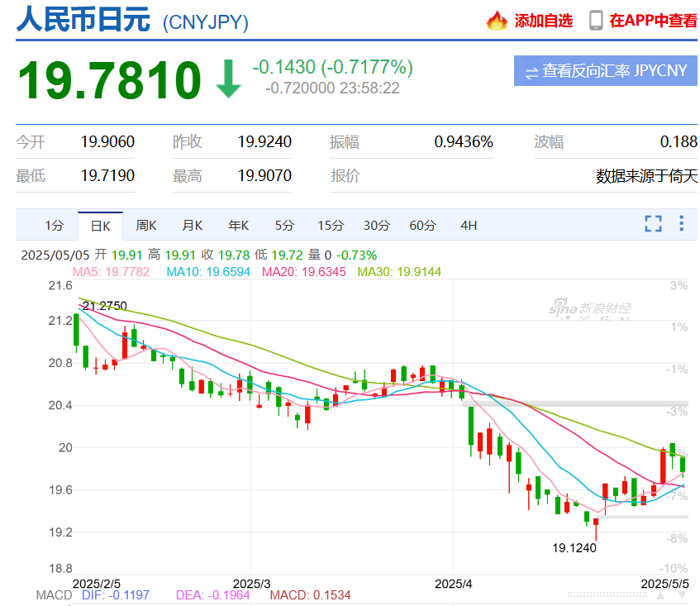
Task: Click the MA20: 19.6345 indicator label
Action: (x=303, y=271)
